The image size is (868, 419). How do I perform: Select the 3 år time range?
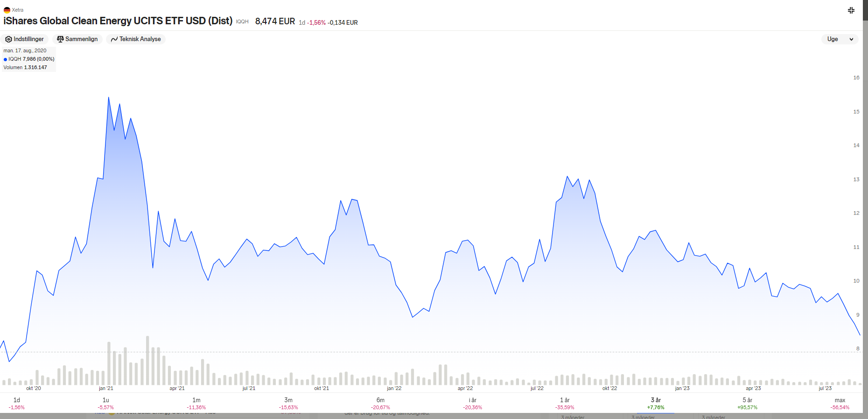656,404
